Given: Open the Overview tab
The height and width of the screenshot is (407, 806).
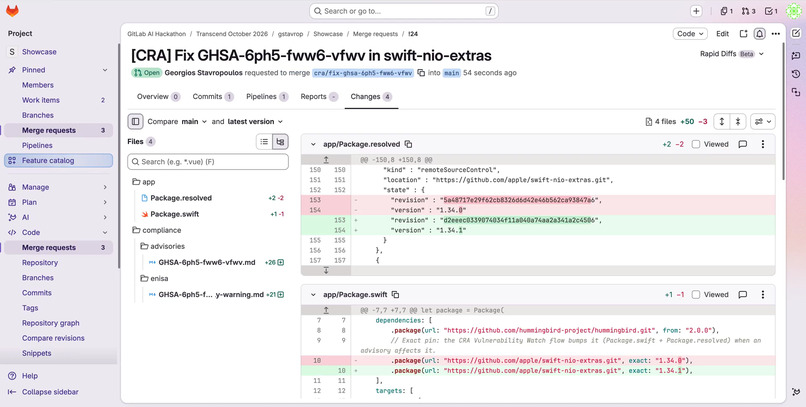Looking at the screenshot, I should (x=158, y=97).
